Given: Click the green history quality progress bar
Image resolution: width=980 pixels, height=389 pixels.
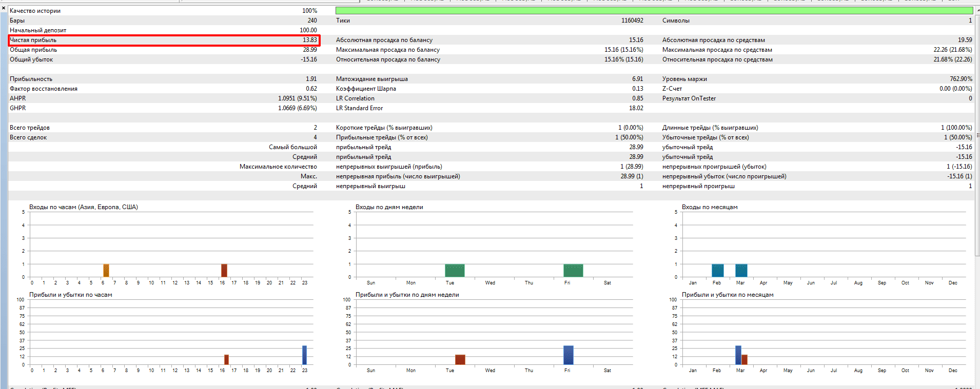Looking at the screenshot, I should click(x=654, y=10).
